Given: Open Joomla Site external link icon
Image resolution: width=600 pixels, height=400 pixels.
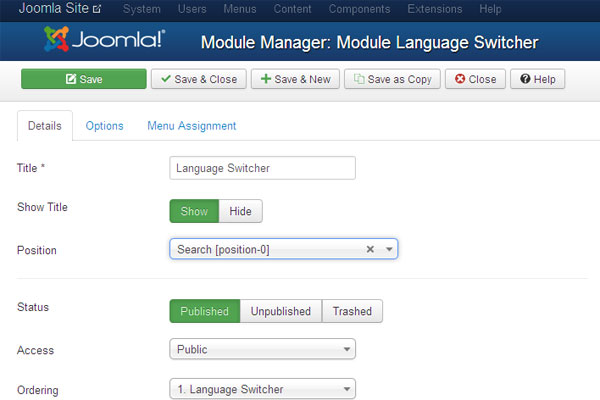Looking at the screenshot, I should (97, 9).
